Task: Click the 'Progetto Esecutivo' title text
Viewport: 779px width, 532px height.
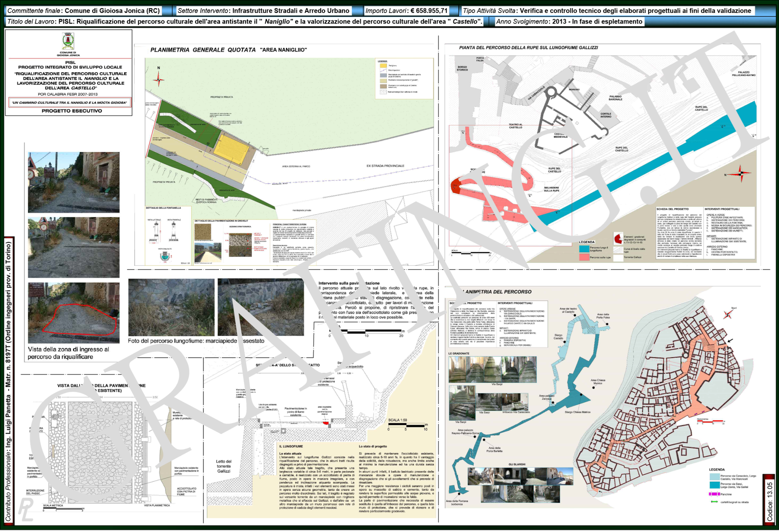Action: [72, 111]
